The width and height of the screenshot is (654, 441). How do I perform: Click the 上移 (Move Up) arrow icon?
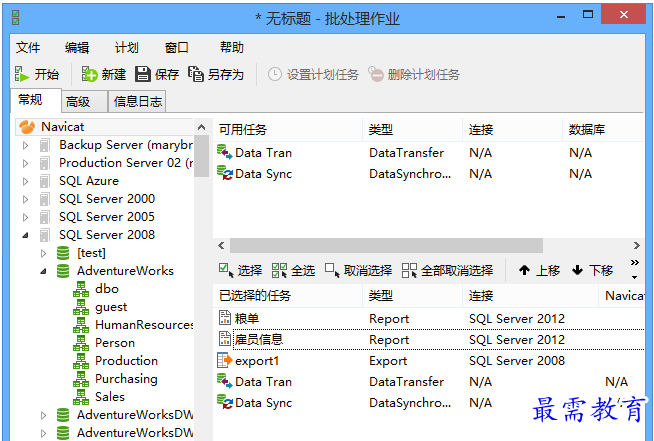coord(524,270)
